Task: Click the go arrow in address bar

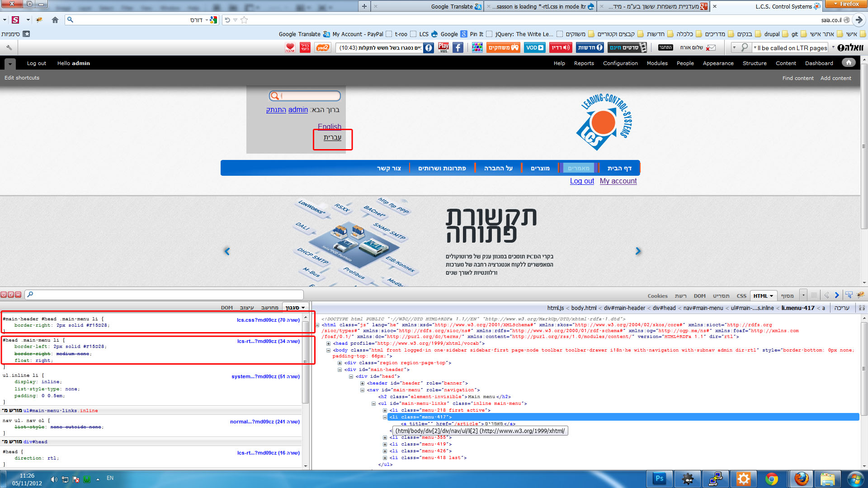Action: 859,20
